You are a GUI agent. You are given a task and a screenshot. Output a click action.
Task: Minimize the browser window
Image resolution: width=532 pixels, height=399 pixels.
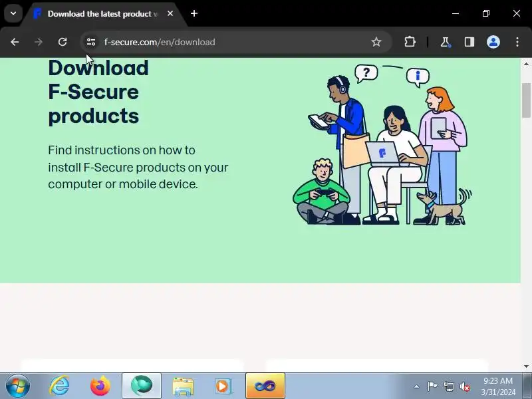(x=456, y=13)
